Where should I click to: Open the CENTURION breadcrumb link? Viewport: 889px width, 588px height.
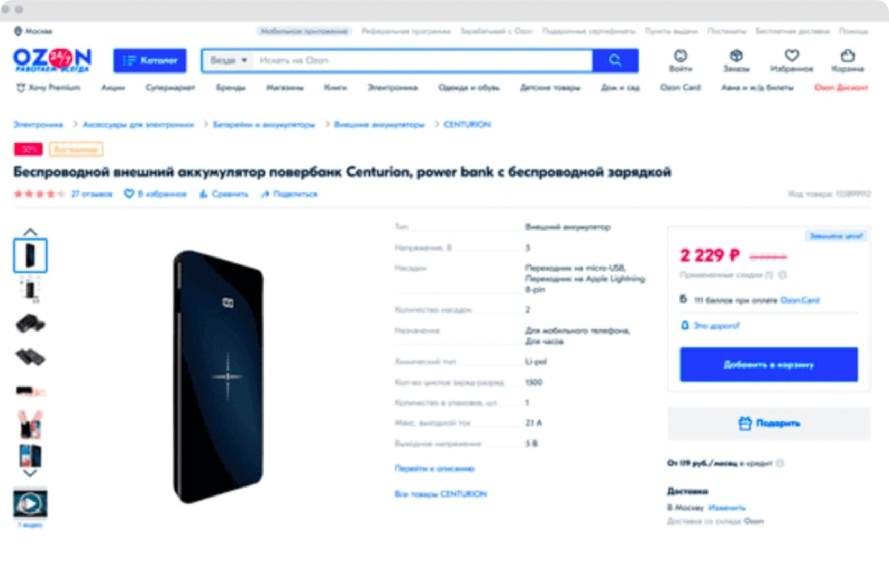coord(467,125)
